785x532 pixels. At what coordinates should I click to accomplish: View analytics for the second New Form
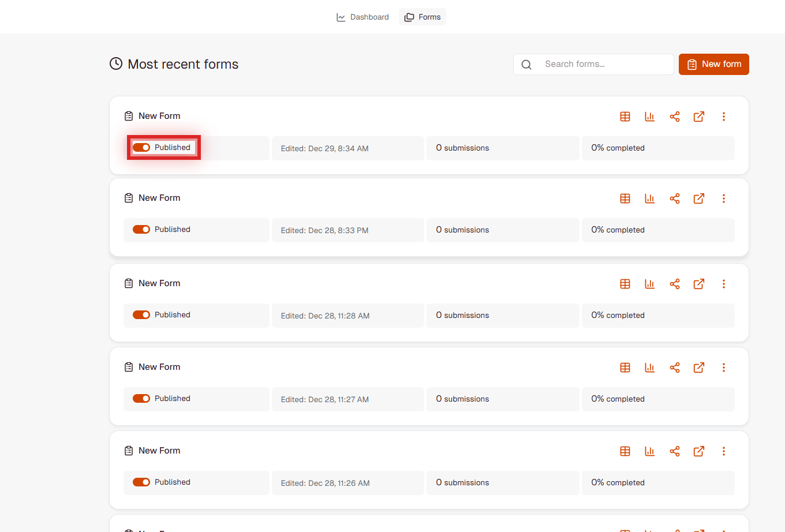[x=649, y=198]
